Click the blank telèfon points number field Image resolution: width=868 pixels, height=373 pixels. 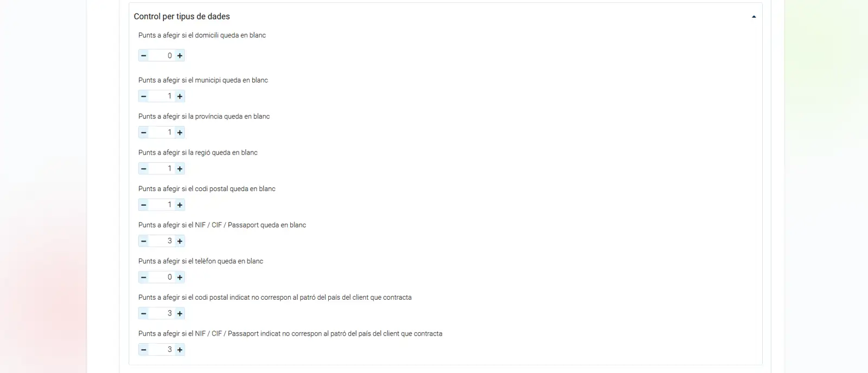[x=162, y=277]
